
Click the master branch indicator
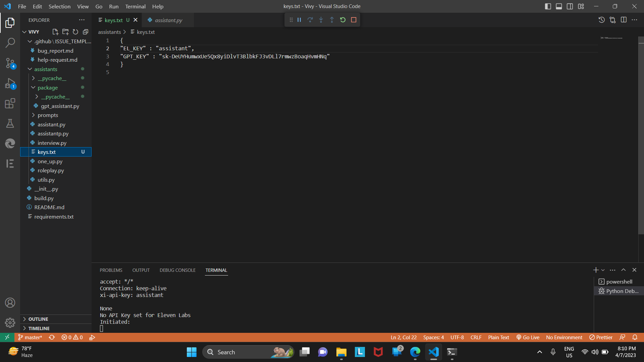coord(30,337)
